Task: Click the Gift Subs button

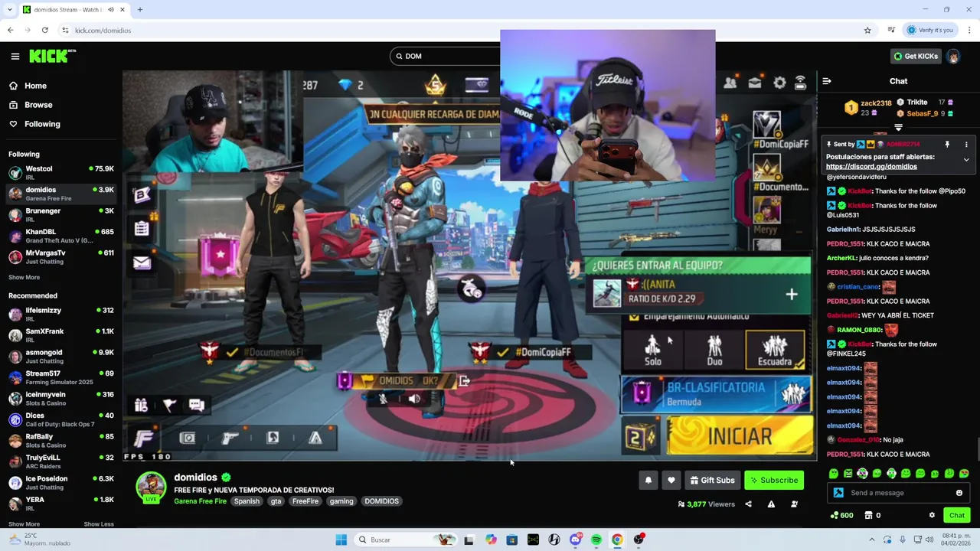Action: 712,480
